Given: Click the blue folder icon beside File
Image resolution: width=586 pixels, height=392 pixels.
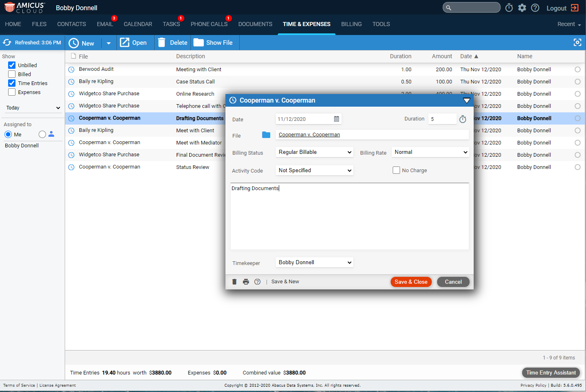Looking at the screenshot, I should [266, 135].
